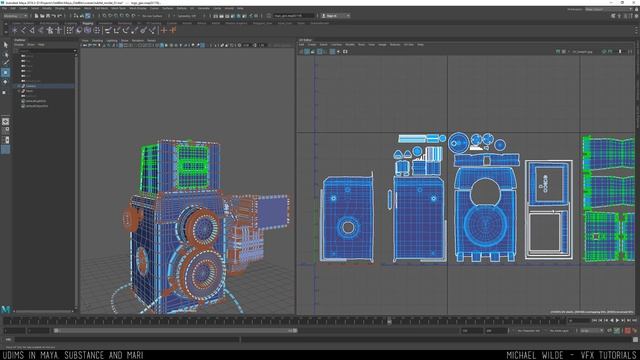
Task: Select the arrow Select tool in toolbox
Action: [5, 44]
